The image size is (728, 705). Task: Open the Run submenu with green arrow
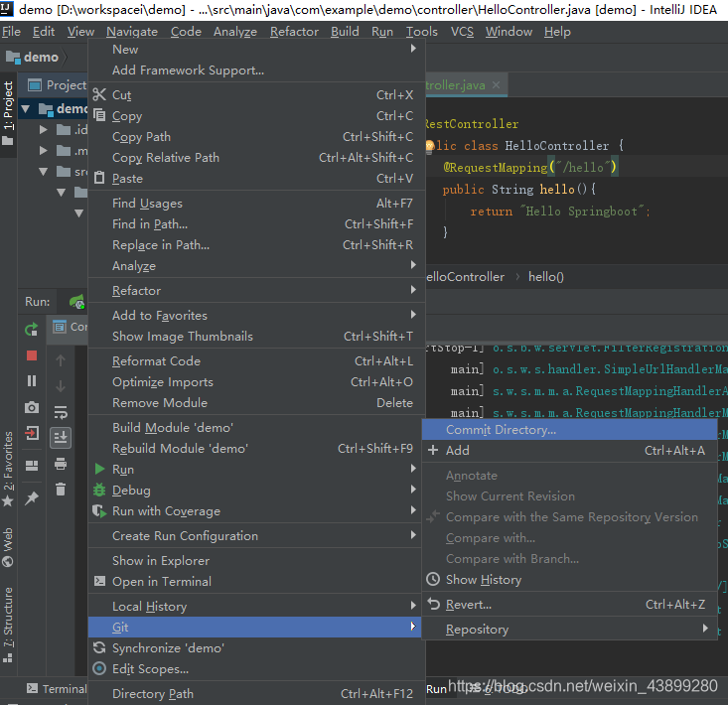coord(256,470)
